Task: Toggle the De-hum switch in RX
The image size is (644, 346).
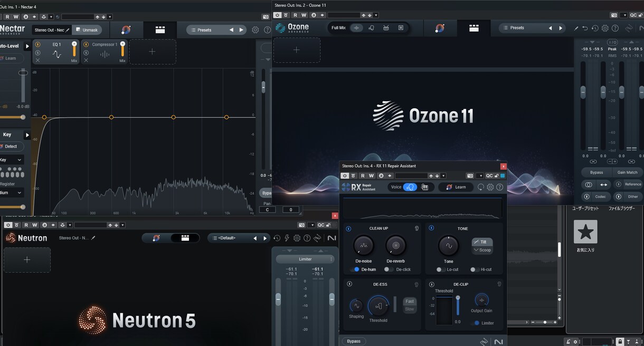Action: (x=356, y=270)
